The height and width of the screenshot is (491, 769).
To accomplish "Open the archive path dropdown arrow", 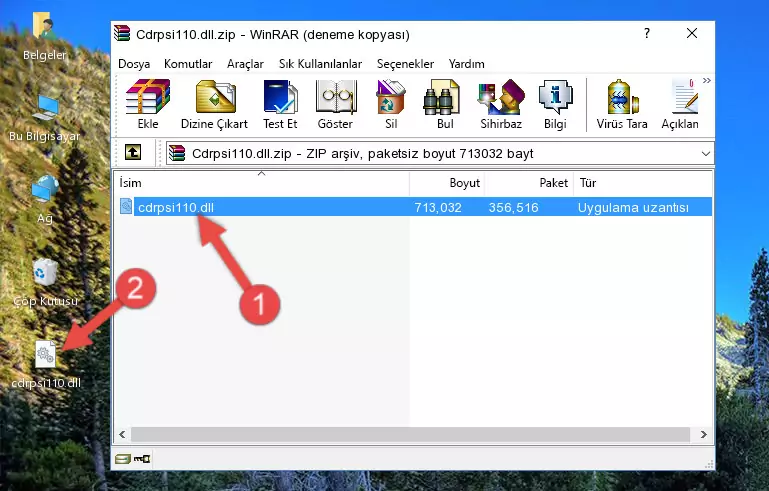I will click(x=706, y=154).
